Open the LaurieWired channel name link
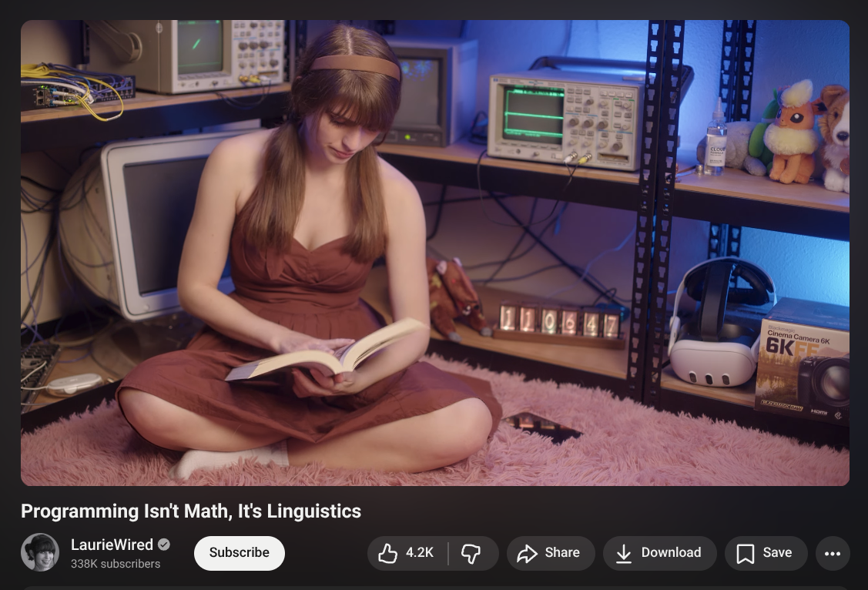This screenshot has height=590, width=868. coord(112,545)
